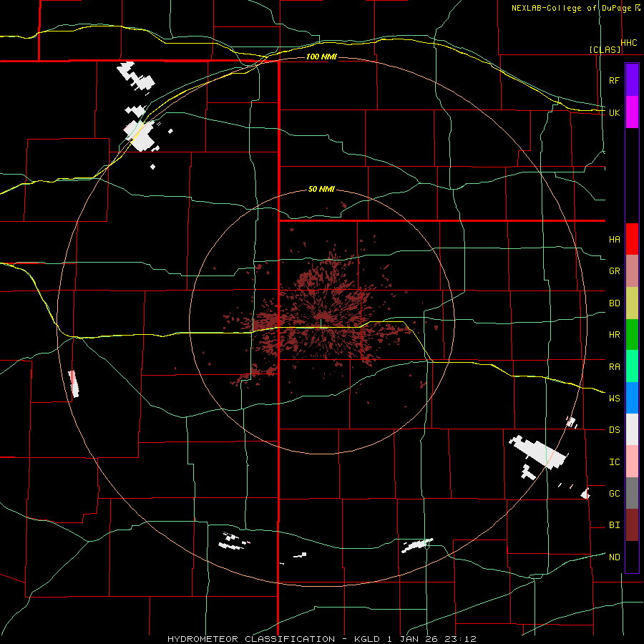644x644 pixels.
Task: Click the RF legend label
Action: click(614, 80)
